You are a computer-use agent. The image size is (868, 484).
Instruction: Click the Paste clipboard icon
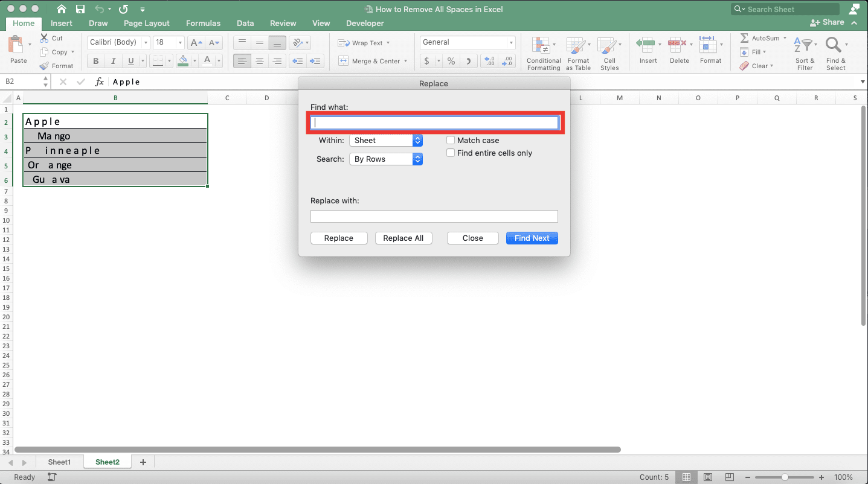(15, 45)
